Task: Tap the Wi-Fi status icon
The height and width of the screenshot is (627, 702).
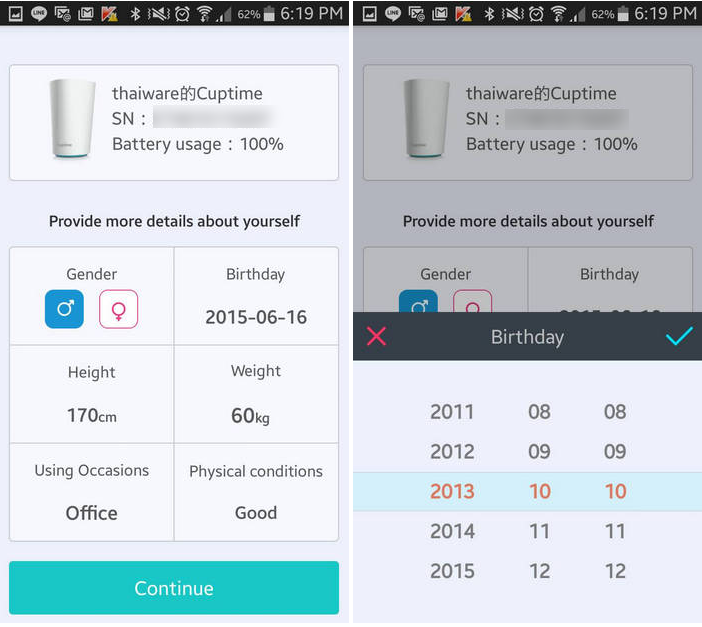Action: (205, 13)
